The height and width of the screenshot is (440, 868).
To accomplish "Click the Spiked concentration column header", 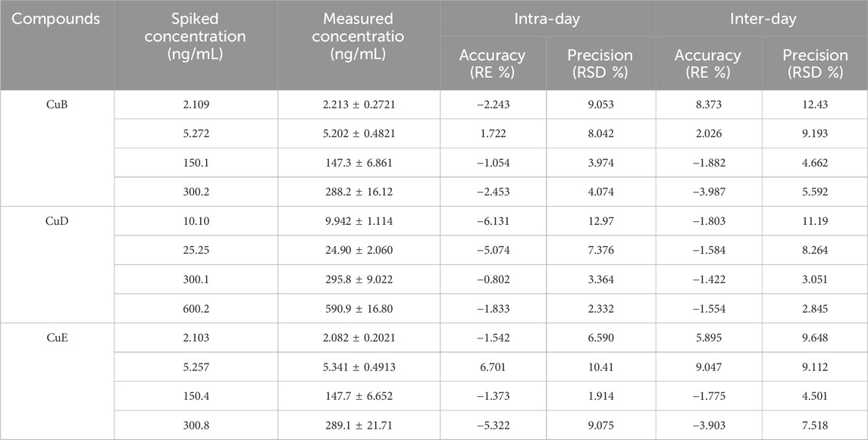I will [x=196, y=36].
